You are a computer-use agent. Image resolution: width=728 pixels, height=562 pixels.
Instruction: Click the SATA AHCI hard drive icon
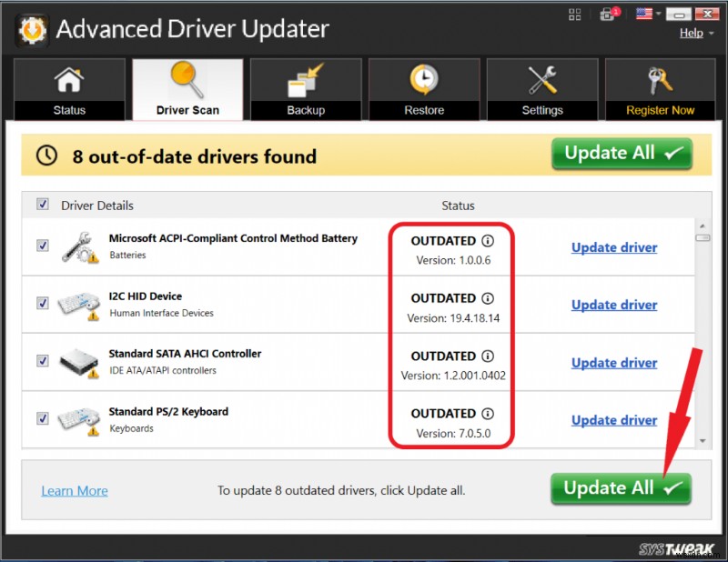point(79,363)
